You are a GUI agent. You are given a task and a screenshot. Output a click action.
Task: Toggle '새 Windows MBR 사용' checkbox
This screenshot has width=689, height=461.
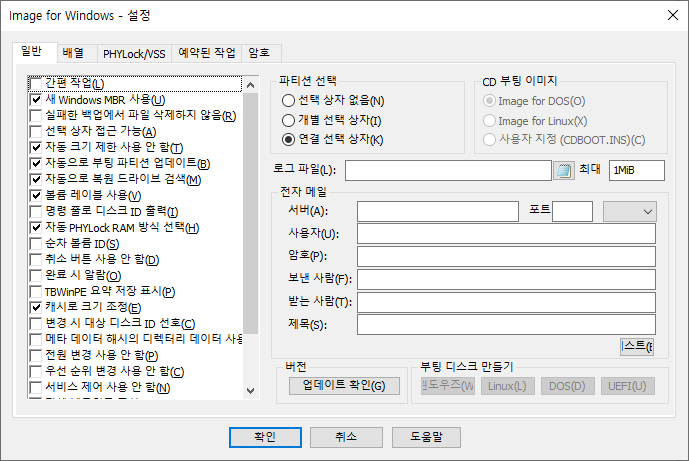click(37, 100)
